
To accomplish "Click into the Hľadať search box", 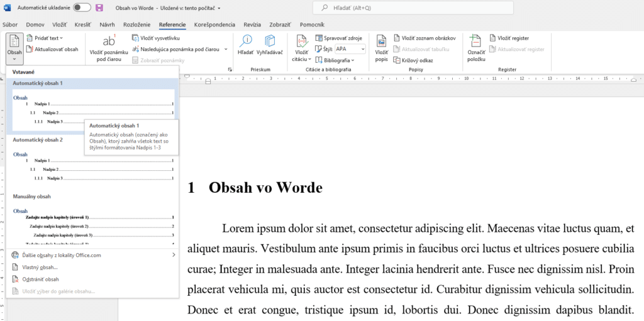I will point(413,8).
